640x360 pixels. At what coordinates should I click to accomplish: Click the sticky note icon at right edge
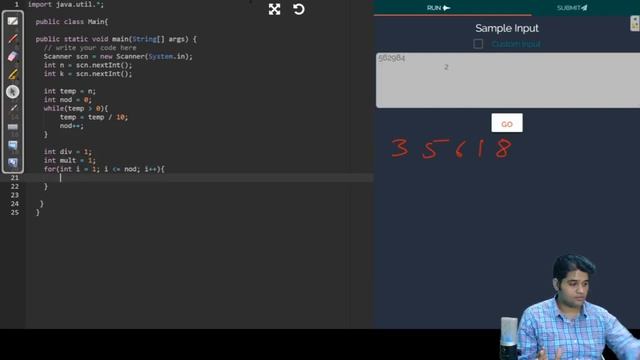point(635,23)
